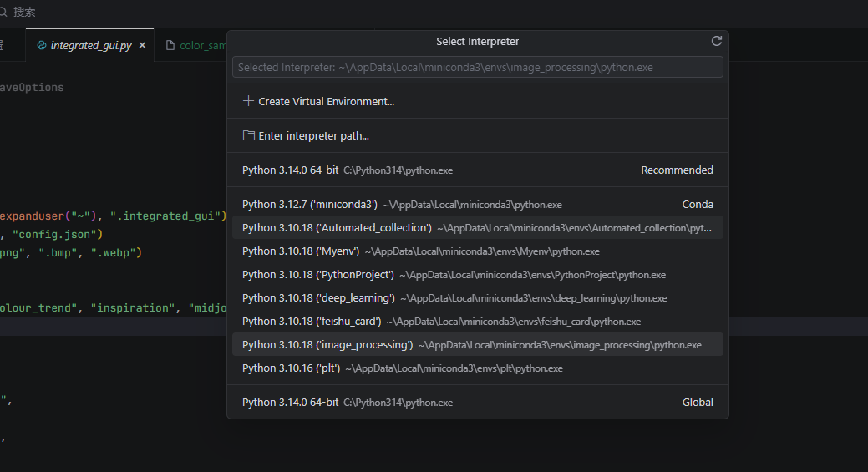Choose Create Virtual Environment option
Viewport: 868px width, 472px height.
click(326, 101)
